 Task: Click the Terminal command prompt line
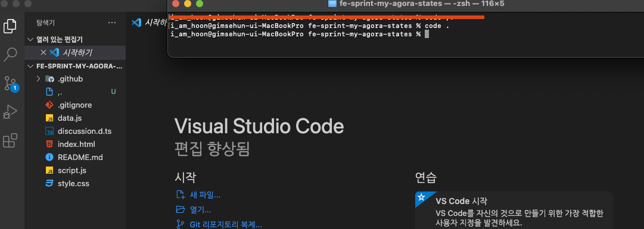pyautogui.click(x=300, y=34)
